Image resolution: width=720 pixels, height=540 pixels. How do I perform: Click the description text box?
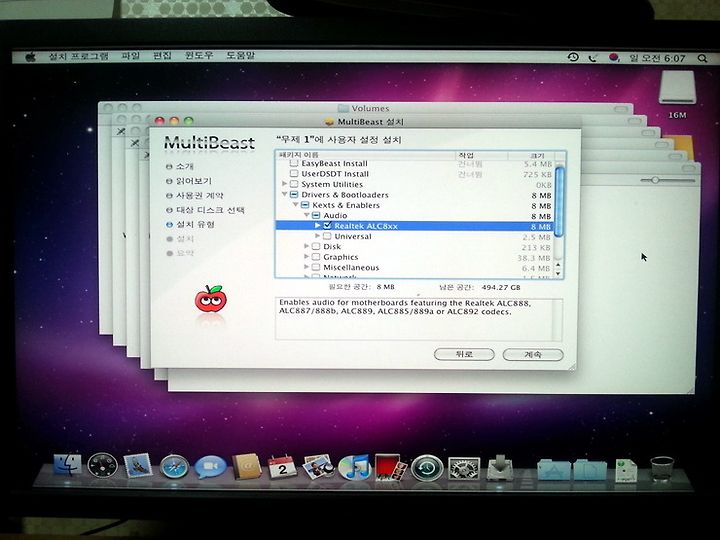418,320
